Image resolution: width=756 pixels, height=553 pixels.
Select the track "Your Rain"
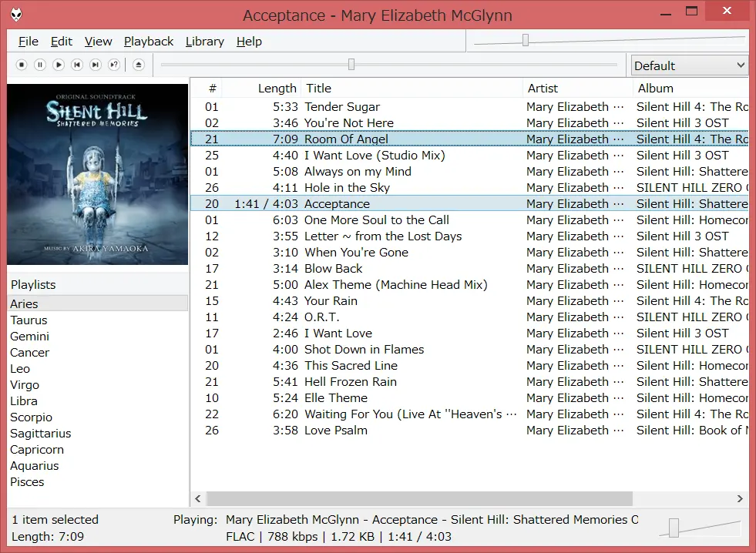point(469,301)
